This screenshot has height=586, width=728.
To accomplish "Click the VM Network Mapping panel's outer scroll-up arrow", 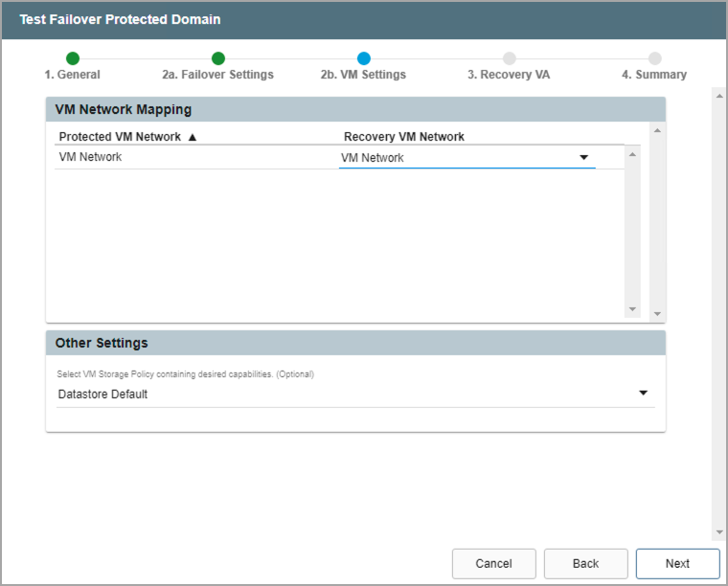I will point(657,130).
